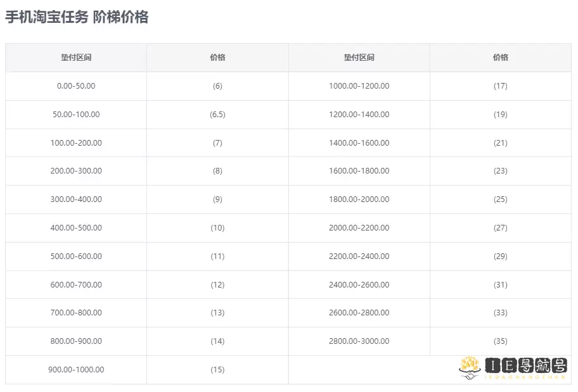Click the IE导航号 lotus logo watermark
Viewport: 578px width, 392px height.
513,368
